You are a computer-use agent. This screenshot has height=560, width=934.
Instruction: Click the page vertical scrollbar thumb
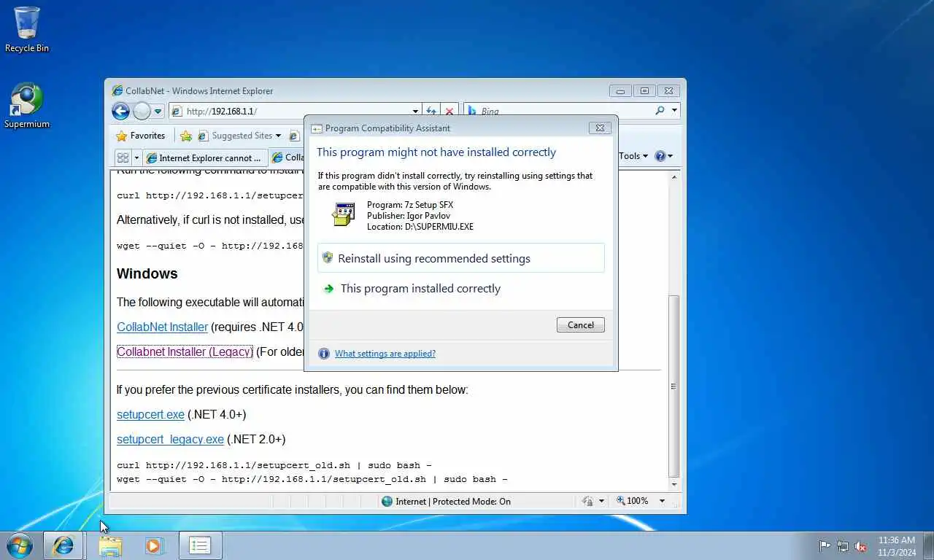[674, 386]
